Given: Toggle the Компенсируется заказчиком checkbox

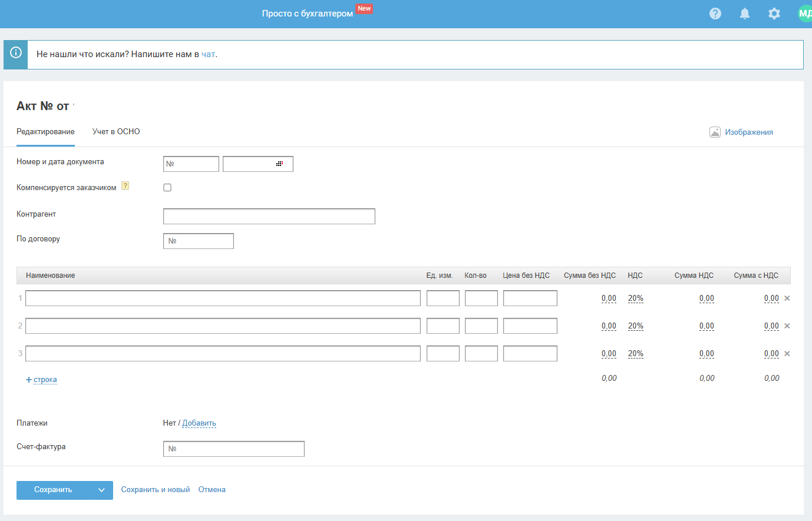Looking at the screenshot, I should (167, 188).
